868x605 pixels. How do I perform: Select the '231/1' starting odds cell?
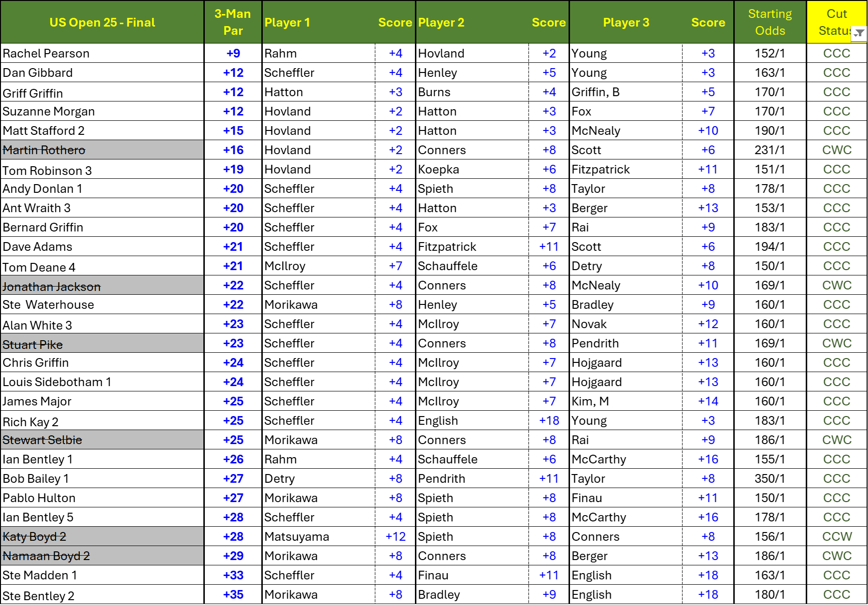pos(770,150)
